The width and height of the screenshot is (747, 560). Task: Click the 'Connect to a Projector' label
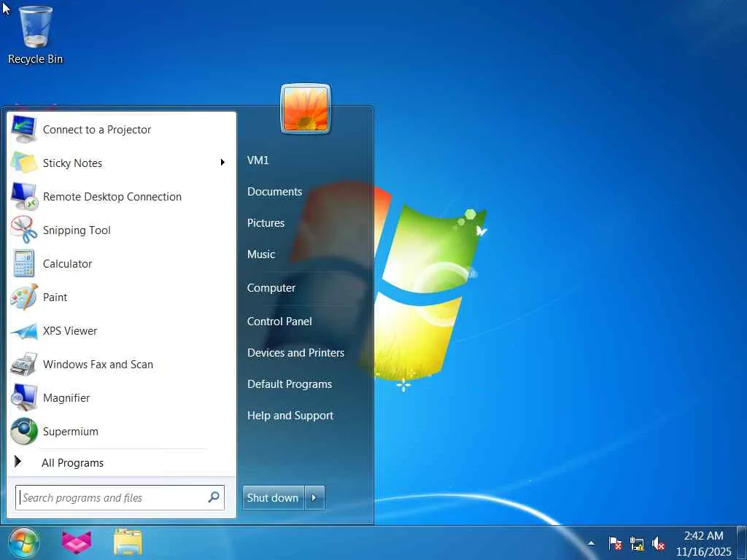click(97, 130)
